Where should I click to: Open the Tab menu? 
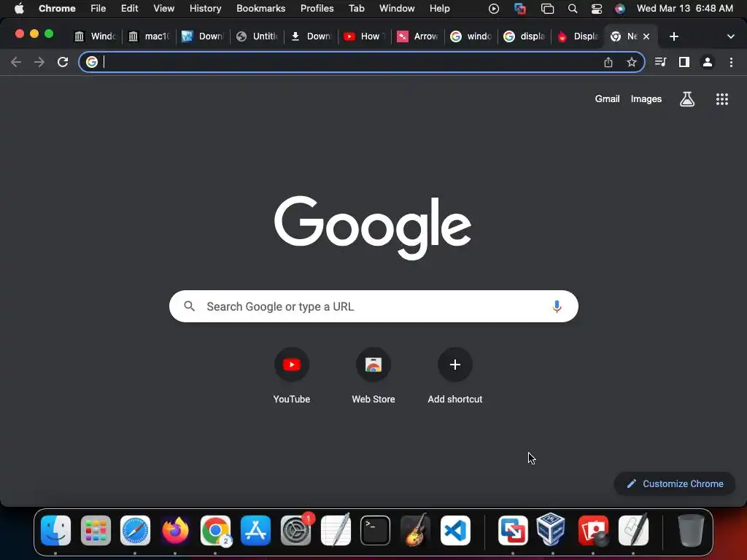(x=356, y=9)
